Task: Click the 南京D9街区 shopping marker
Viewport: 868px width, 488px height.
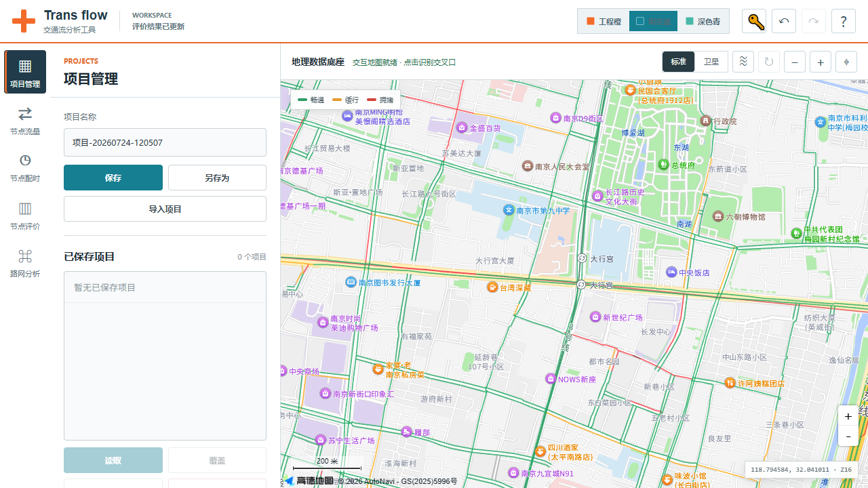Action: point(556,118)
